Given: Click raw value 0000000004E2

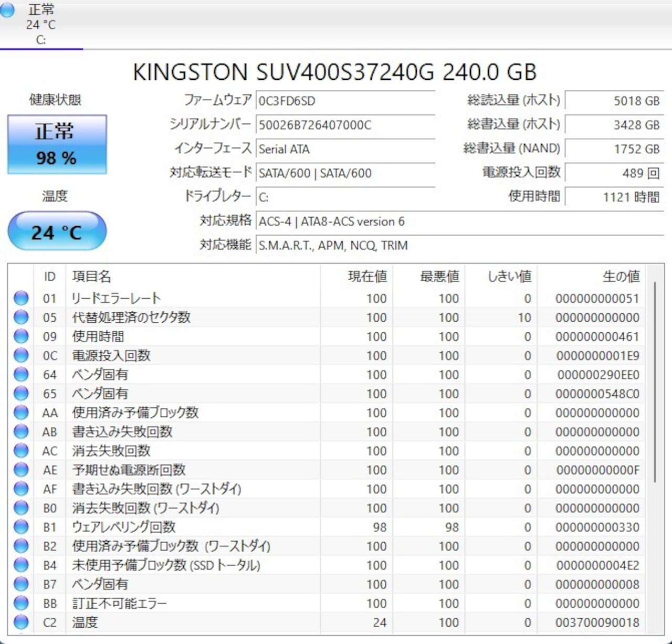Looking at the screenshot, I should click(597, 566).
